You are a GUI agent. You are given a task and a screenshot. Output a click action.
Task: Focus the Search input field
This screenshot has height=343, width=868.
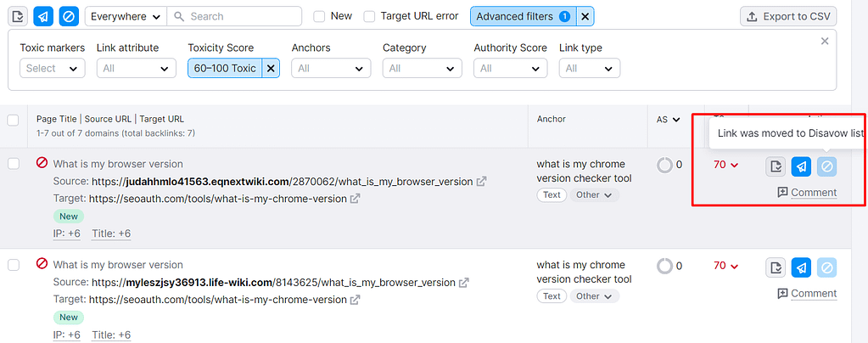click(x=234, y=16)
